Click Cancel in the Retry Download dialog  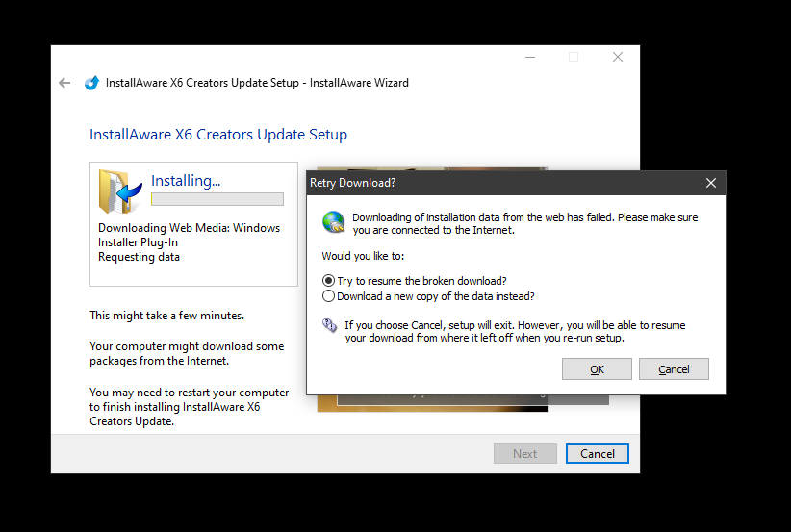tap(674, 369)
